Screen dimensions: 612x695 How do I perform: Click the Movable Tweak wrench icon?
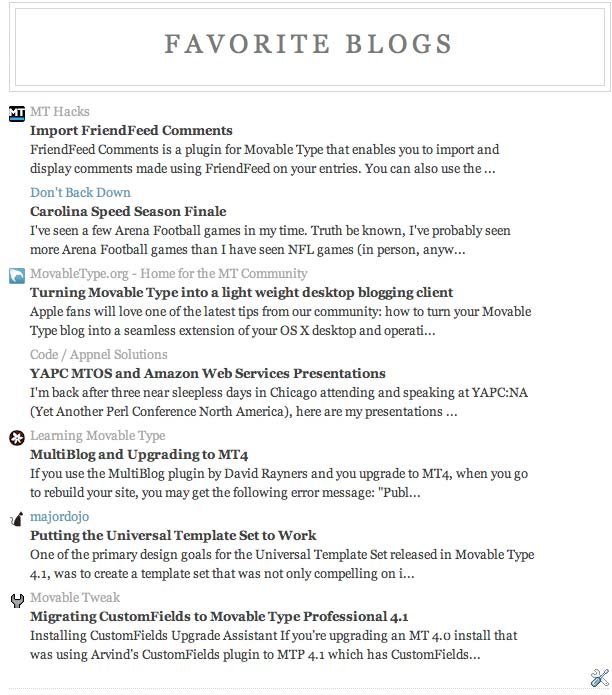pyautogui.click(x=17, y=600)
